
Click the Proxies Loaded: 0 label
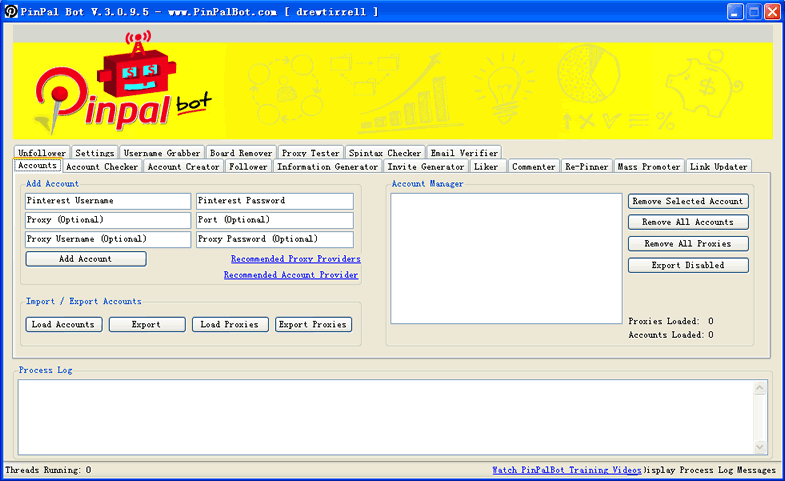tap(671, 321)
